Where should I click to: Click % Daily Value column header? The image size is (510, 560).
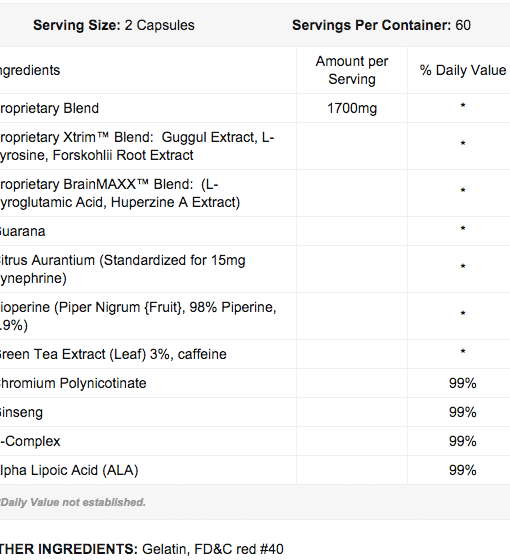pyautogui.click(x=462, y=70)
